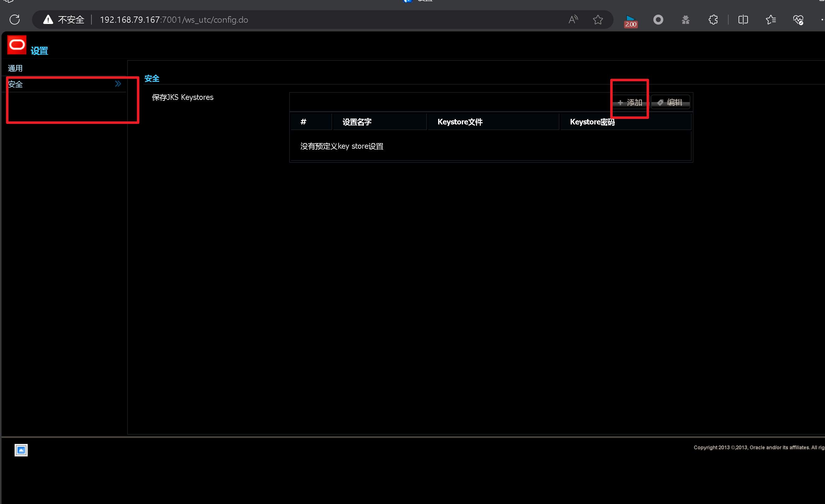
Task: Click the circular record extension icon
Action: (x=658, y=20)
